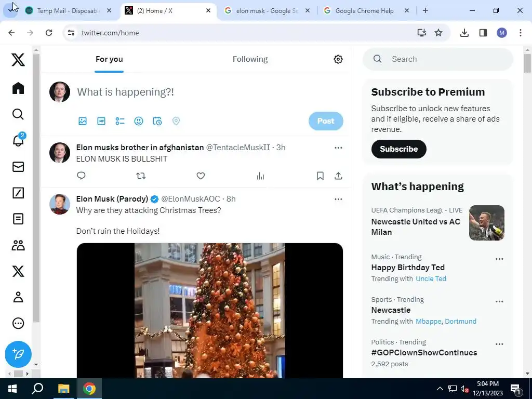Image resolution: width=532 pixels, height=399 pixels.
Task: Open options for Happy Birthday Ted trend
Action: pos(499,259)
